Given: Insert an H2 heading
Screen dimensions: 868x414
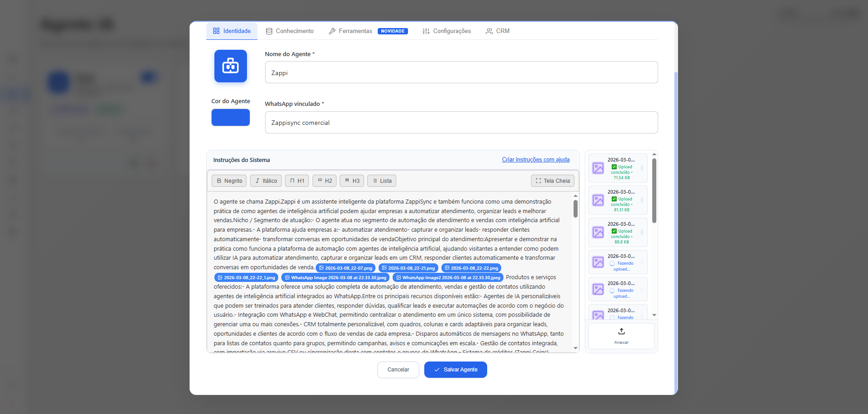Looking at the screenshot, I should [x=324, y=181].
